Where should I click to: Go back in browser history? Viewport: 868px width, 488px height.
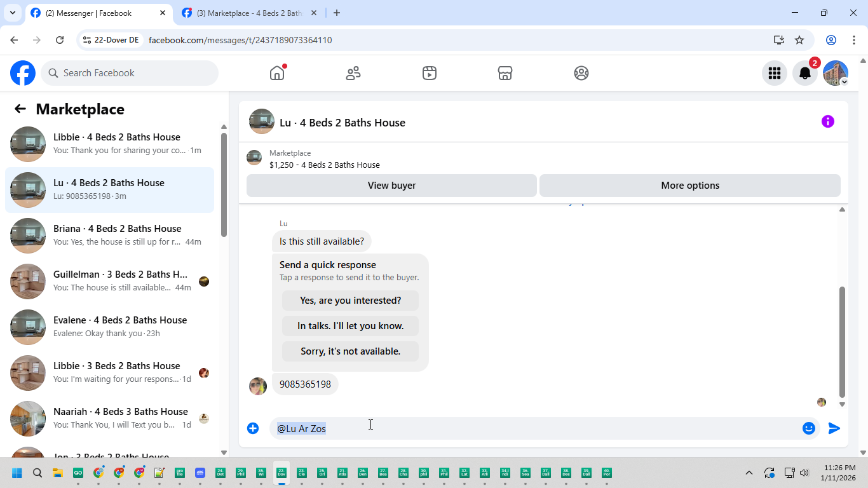pyautogui.click(x=14, y=40)
